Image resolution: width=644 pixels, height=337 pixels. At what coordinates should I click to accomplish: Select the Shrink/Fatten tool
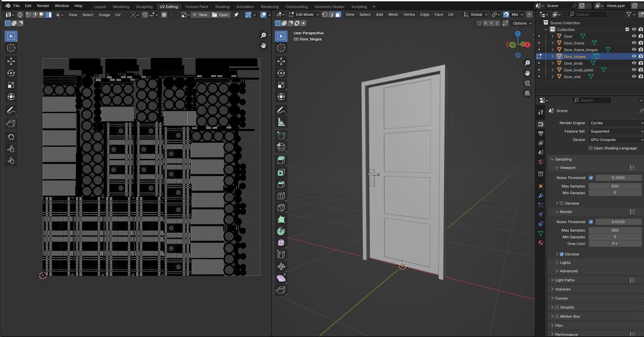(x=281, y=267)
